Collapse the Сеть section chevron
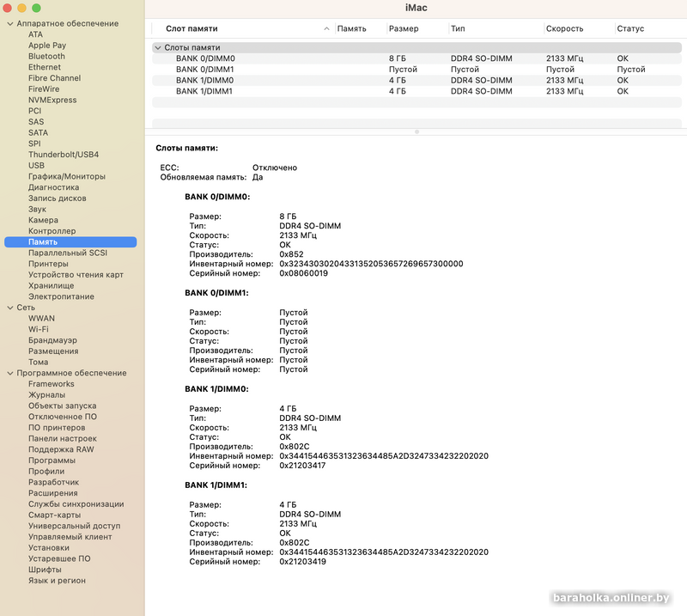The height and width of the screenshot is (616, 687). 10,308
